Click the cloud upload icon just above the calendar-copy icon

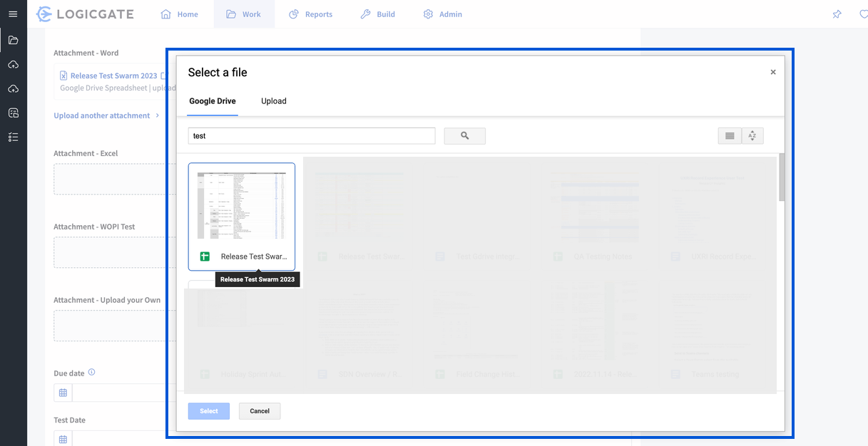click(13, 89)
